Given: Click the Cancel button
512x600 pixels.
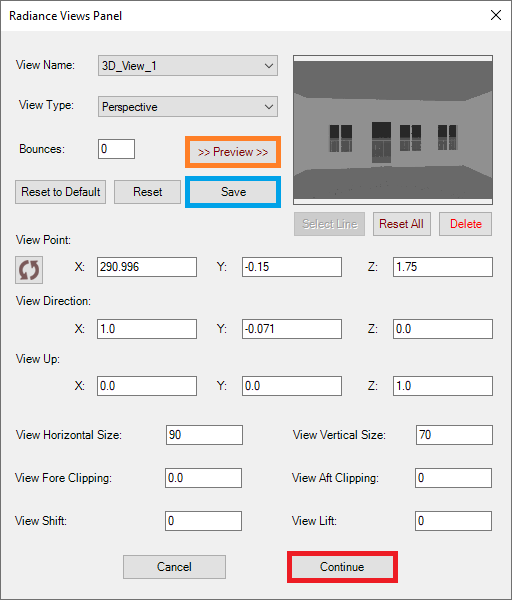Looking at the screenshot, I should click(174, 567).
